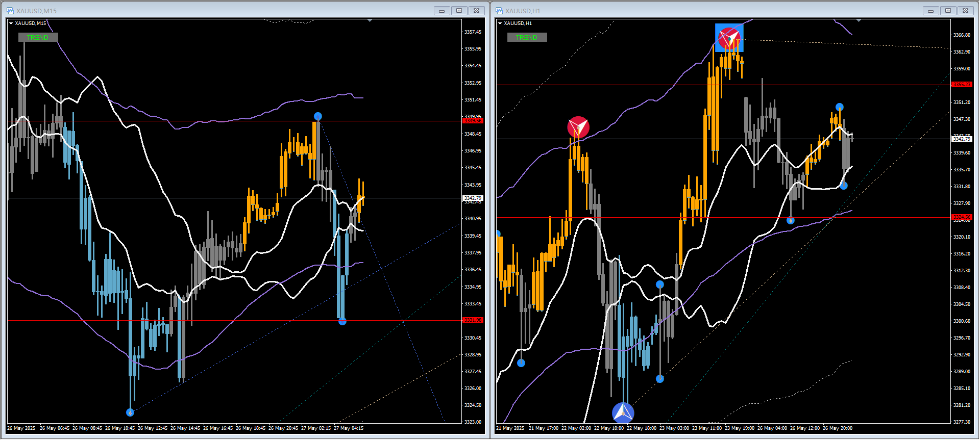
Task: Select the red arrow signal on the blue square in H1
Action: [729, 38]
